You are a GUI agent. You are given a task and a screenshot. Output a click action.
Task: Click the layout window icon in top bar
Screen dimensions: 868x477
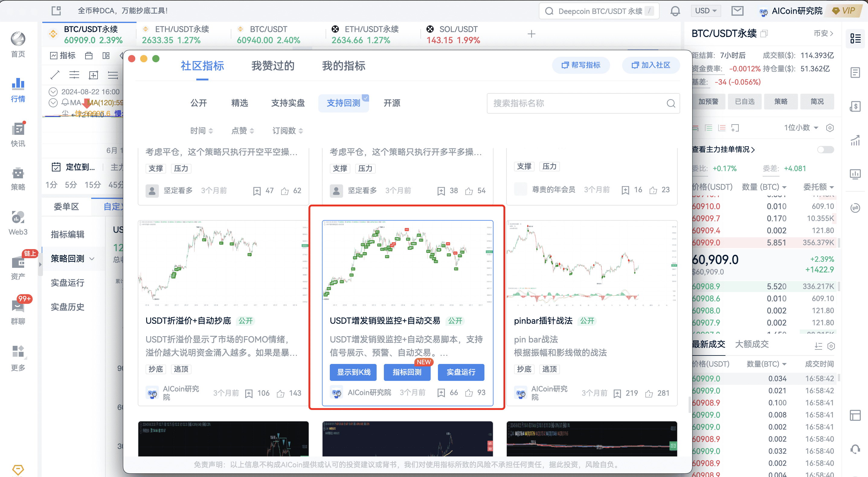(x=56, y=11)
